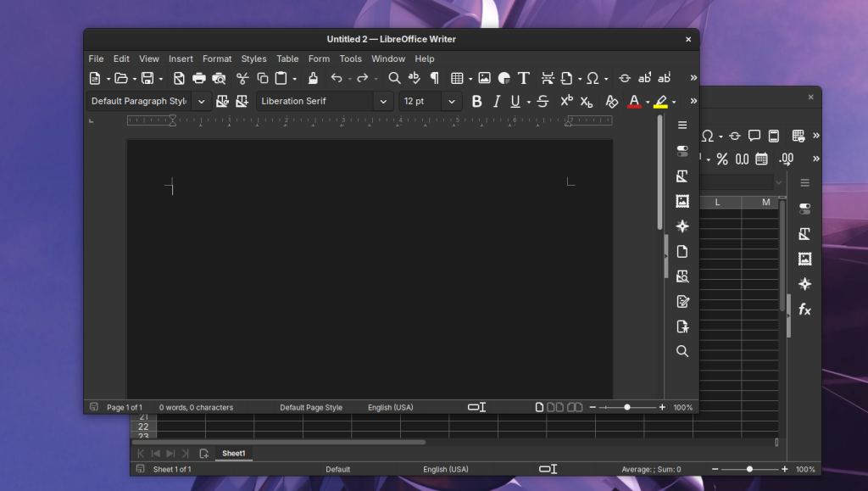Toggle formatting marks pilcrow
868x491 pixels.
pyautogui.click(x=435, y=78)
